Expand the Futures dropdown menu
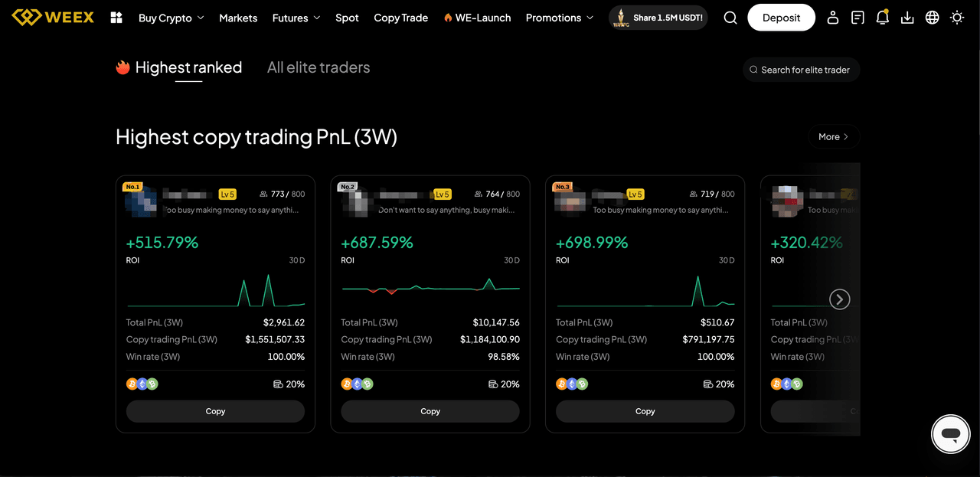Screen dimensions: 980x477 pyautogui.click(x=296, y=18)
